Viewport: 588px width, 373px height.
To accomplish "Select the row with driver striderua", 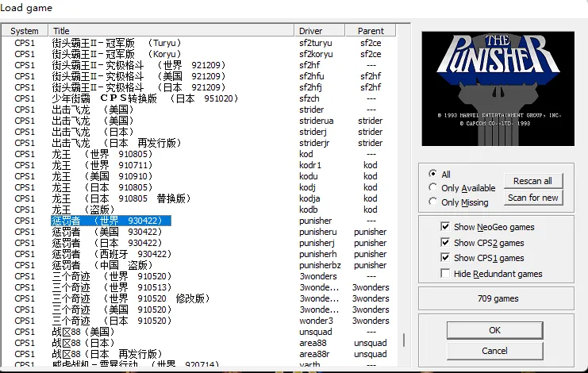I will click(x=198, y=121).
